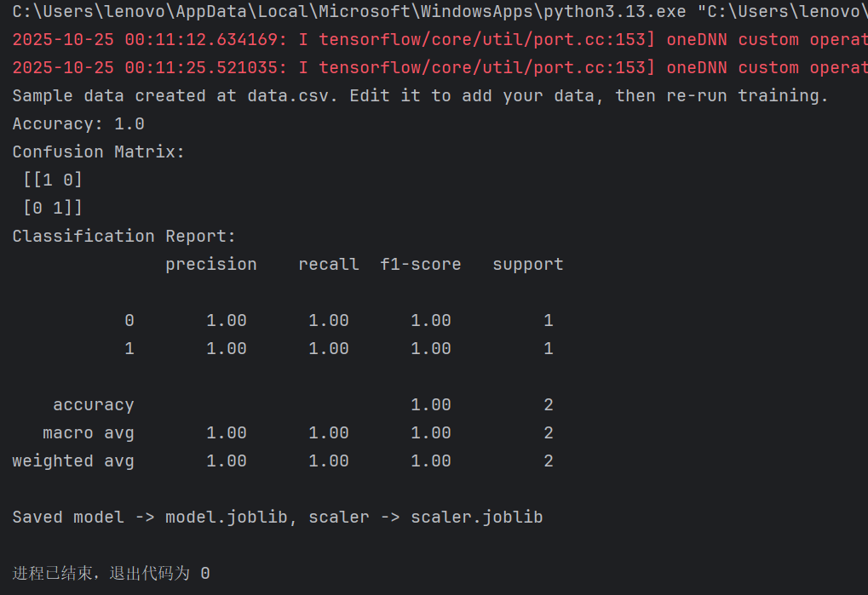Click the class 1 row label
This screenshot has height=595, width=868.
coord(129,348)
